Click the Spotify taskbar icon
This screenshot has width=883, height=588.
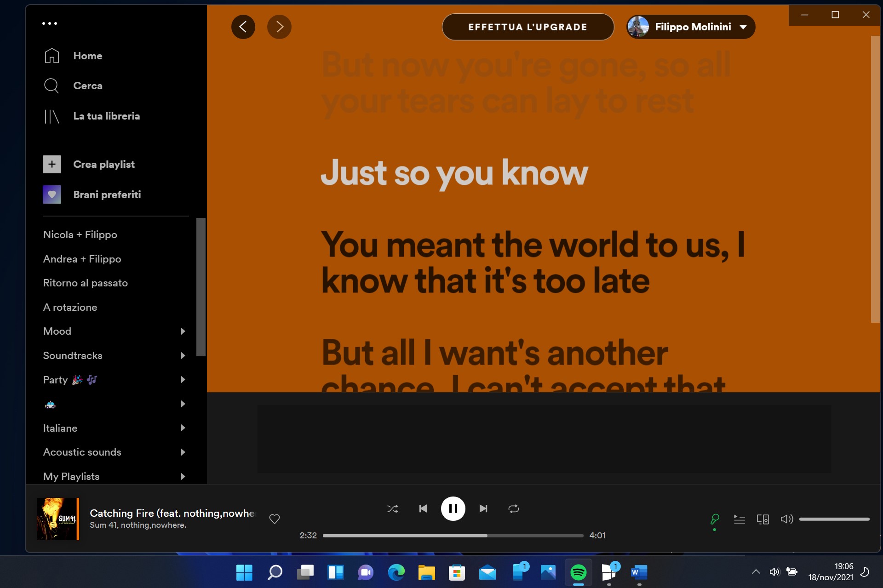579,572
